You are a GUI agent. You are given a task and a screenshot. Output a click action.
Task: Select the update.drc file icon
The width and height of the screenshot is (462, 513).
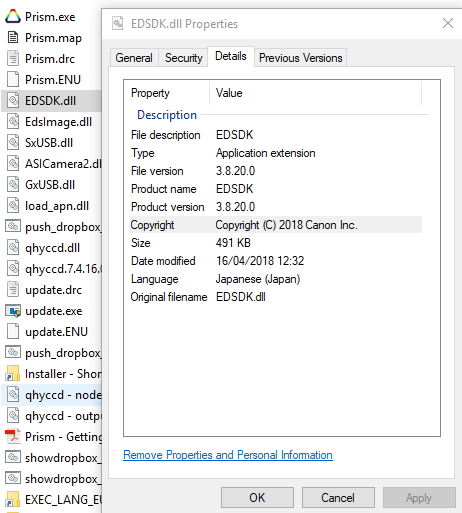[x=13, y=290]
